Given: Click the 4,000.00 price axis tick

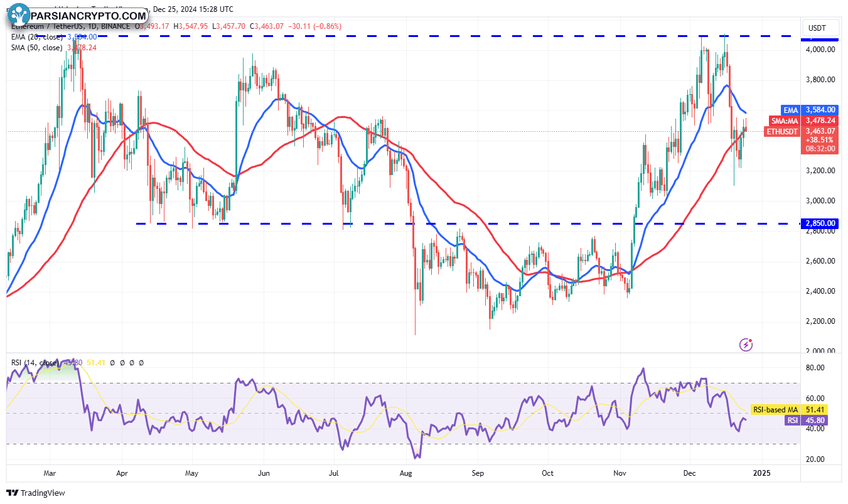Looking at the screenshot, I should (x=820, y=50).
